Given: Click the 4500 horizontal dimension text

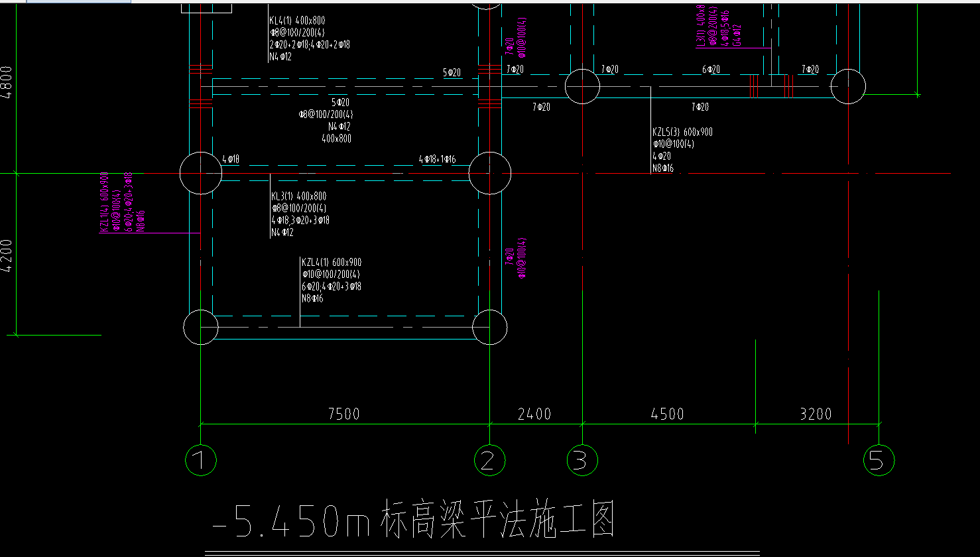Looking at the screenshot, I should [667, 414].
